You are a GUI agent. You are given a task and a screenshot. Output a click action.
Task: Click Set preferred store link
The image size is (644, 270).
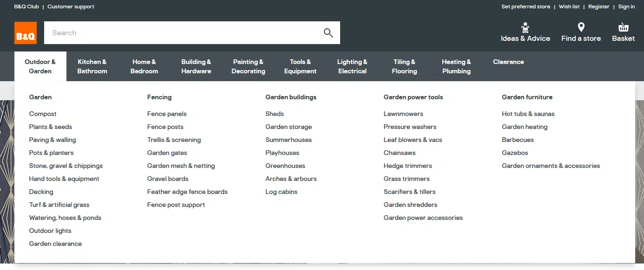526,6
